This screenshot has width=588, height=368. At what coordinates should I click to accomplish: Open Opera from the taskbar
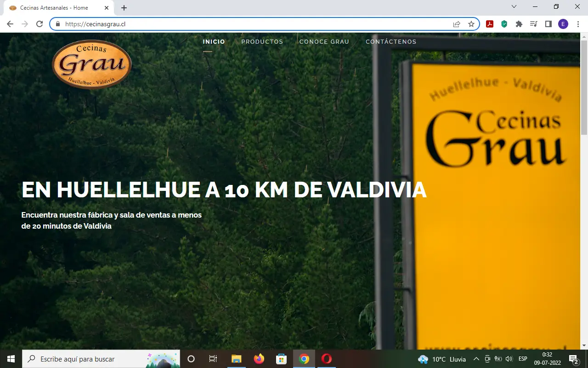pos(327,359)
